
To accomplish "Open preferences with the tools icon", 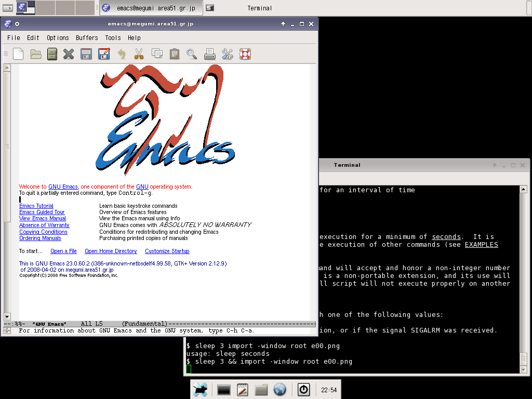I will [x=228, y=54].
